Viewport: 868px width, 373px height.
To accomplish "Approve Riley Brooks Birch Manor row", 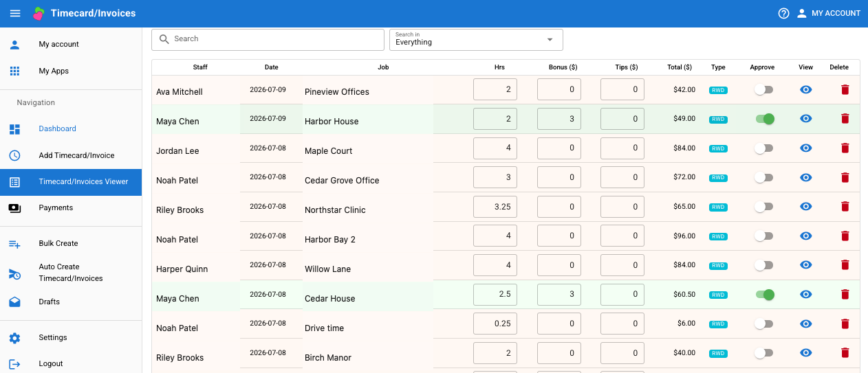I will (x=763, y=353).
